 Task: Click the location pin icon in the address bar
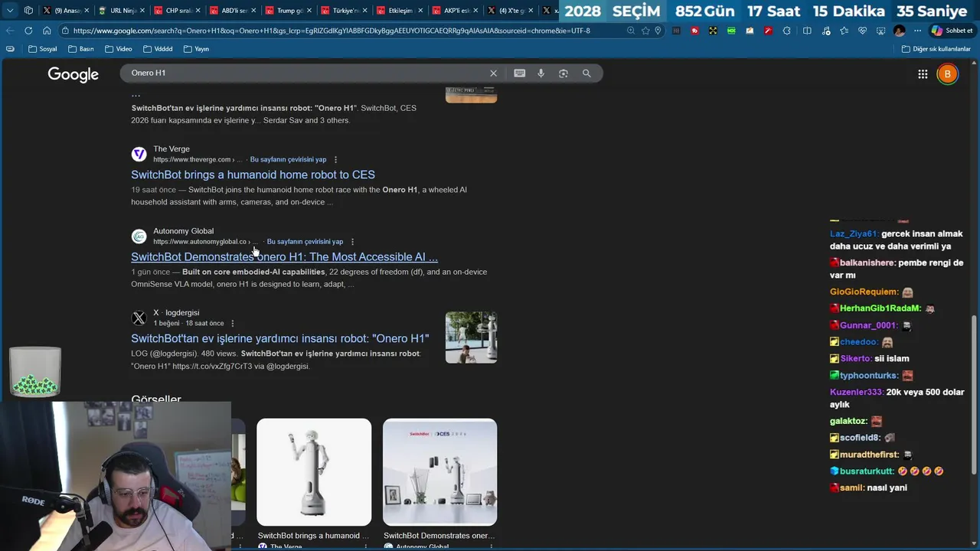pos(658,31)
